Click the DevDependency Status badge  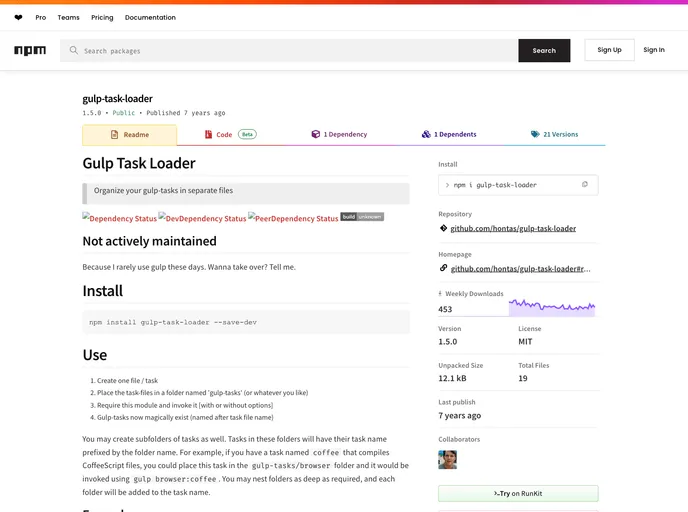point(202,218)
